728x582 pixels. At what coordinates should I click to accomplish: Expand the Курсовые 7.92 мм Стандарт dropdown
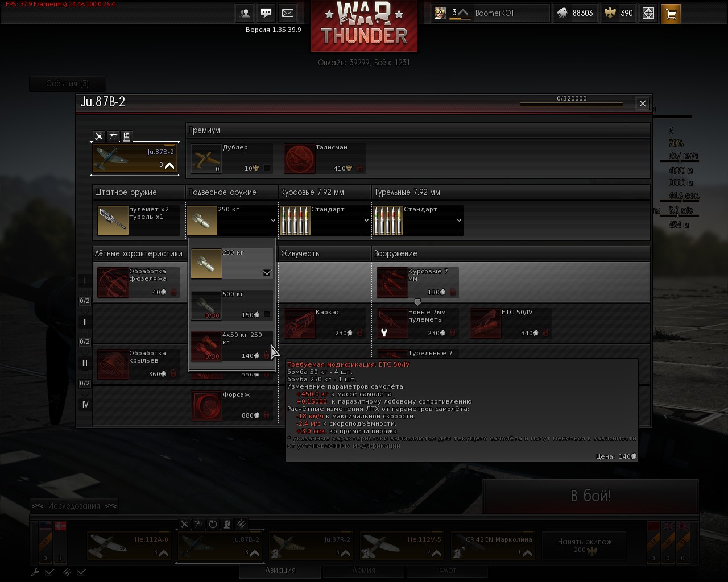366,221
